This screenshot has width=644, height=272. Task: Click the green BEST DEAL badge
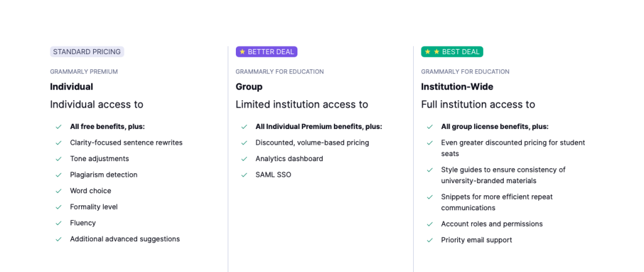(x=452, y=52)
